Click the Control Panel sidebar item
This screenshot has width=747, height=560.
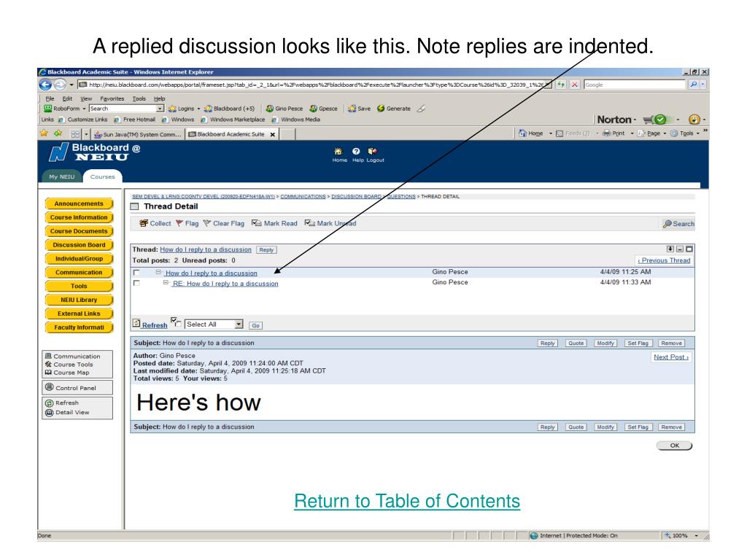click(77, 388)
